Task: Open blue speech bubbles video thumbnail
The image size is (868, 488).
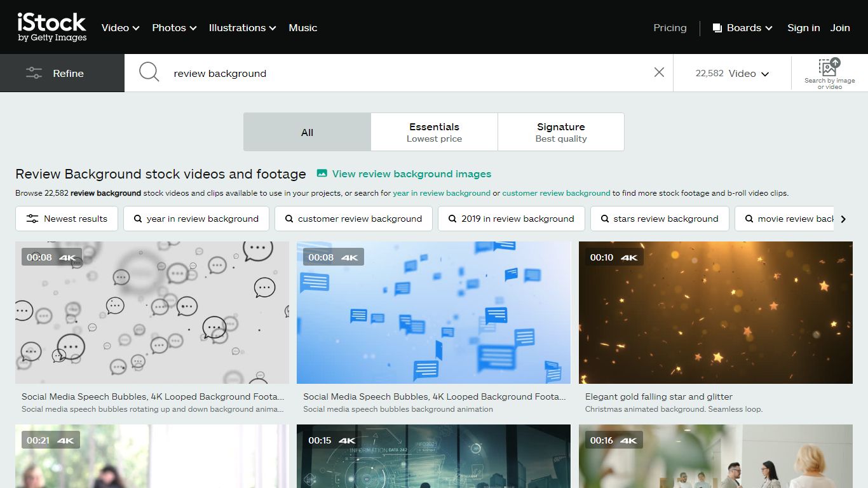Action: coord(433,313)
